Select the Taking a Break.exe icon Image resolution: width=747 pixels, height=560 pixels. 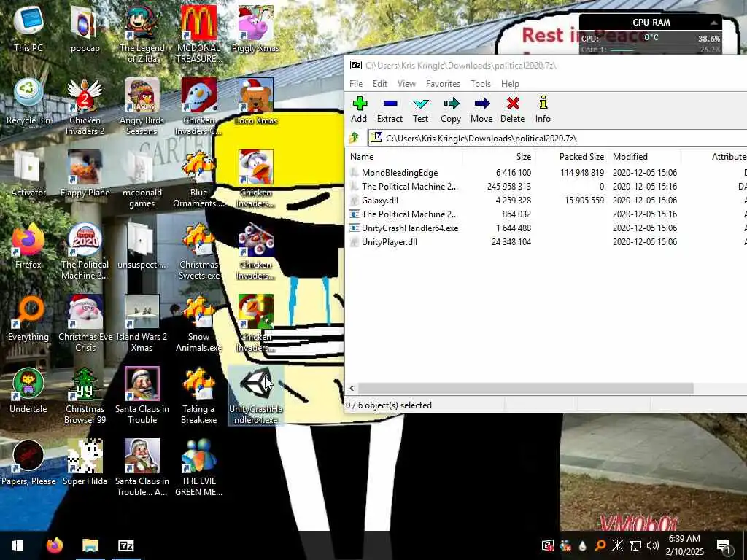point(198,396)
